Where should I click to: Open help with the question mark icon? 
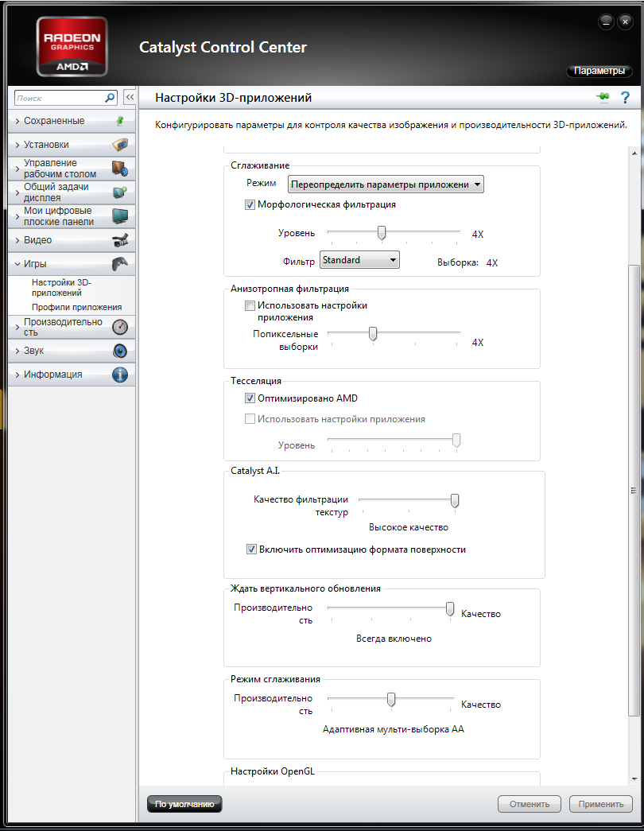tap(626, 98)
